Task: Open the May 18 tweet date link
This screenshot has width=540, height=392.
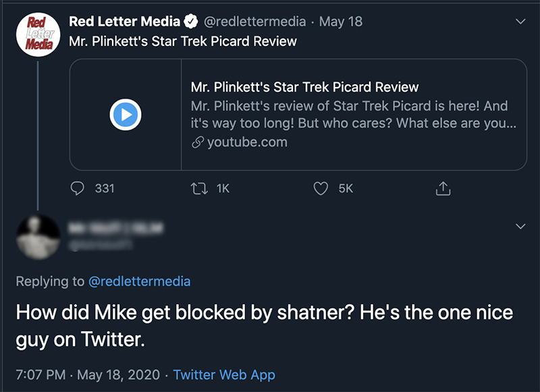Action: (x=341, y=22)
